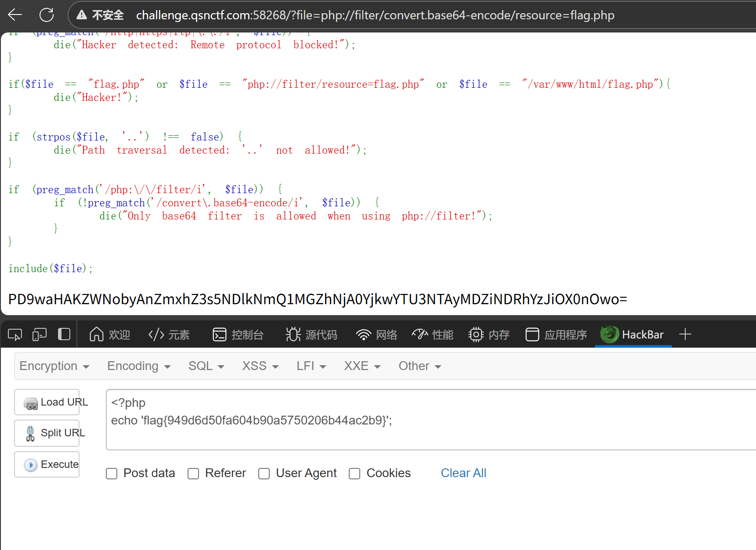The image size is (756, 550).
Task: Click the Split URL scissors icon
Action: coord(30,433)
